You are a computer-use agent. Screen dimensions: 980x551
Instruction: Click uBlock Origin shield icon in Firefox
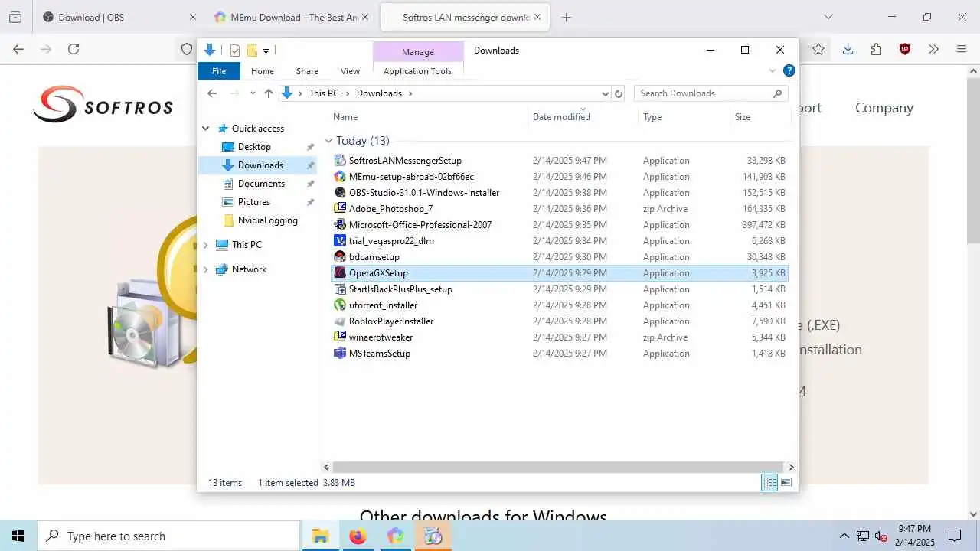click(x=905, y=49)
